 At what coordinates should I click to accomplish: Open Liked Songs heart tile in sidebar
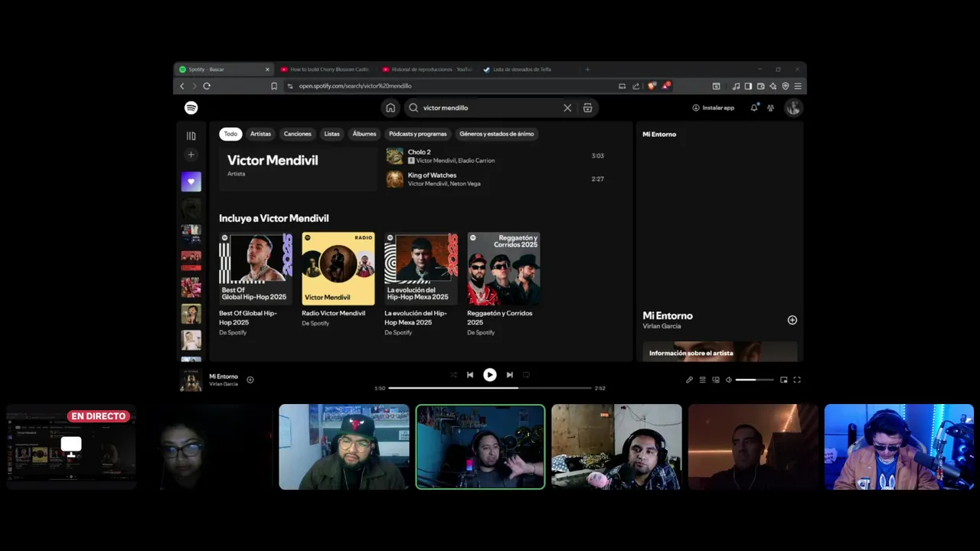coord(191,181)
